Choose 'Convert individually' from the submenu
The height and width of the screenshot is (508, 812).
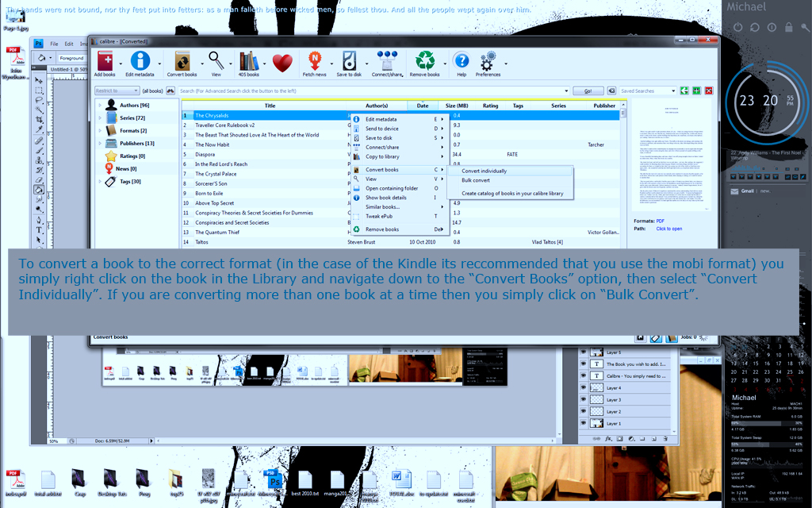click(511, 171)
